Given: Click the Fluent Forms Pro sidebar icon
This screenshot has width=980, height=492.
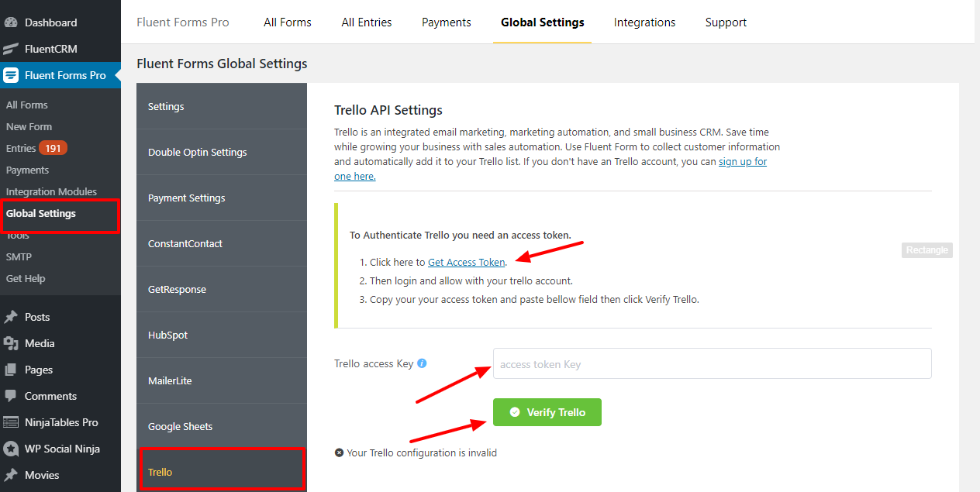Looking at the screenshot, I should 11,75.
